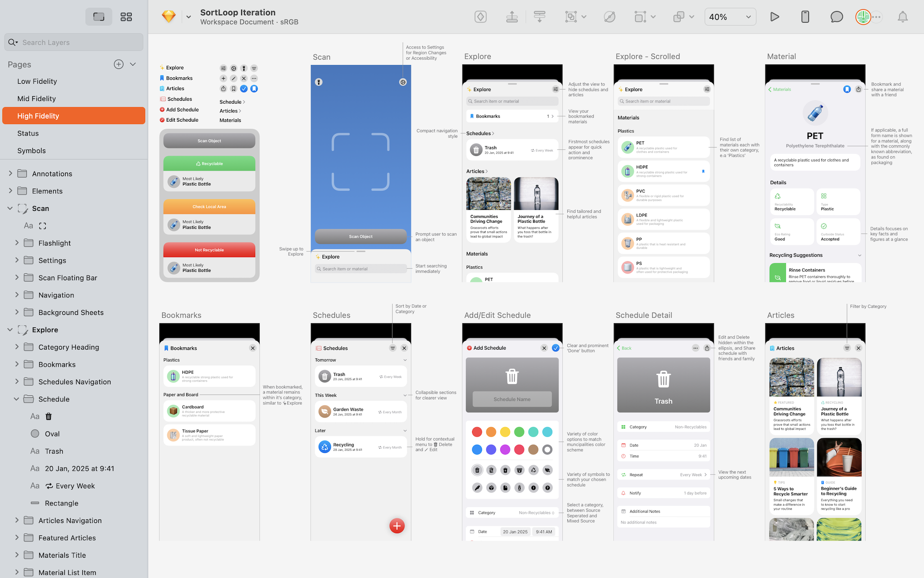The image size is (924, 578).
Task: Switch to the Symbols page
Action: 31,151
